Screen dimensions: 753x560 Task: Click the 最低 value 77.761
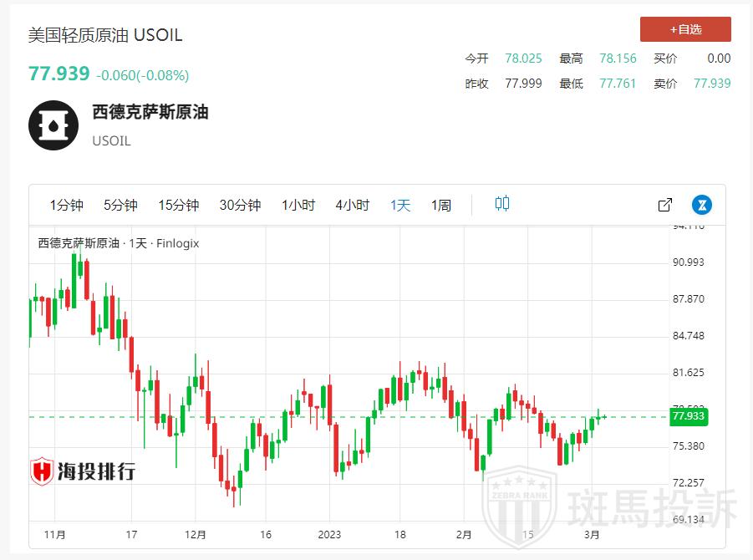pos(618,84)
